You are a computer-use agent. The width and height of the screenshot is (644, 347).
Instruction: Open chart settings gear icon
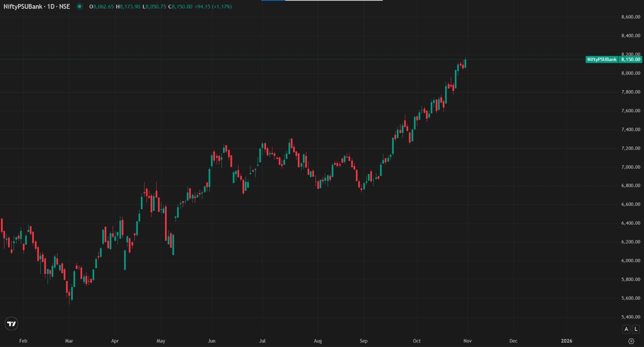[631, 341]
